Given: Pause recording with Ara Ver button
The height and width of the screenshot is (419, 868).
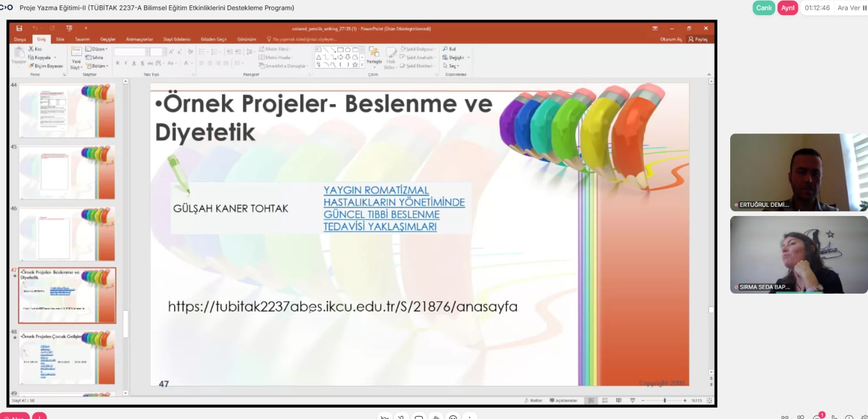Looking at the screenshot, I should tap(852, 8).
